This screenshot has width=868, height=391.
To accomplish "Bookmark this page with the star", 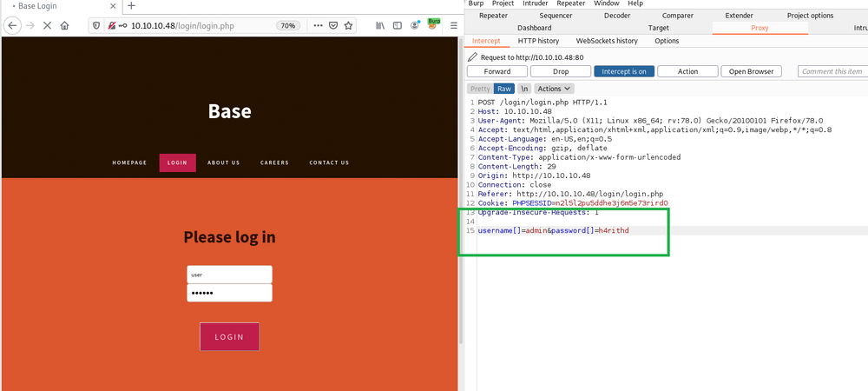I will point(348,25).
